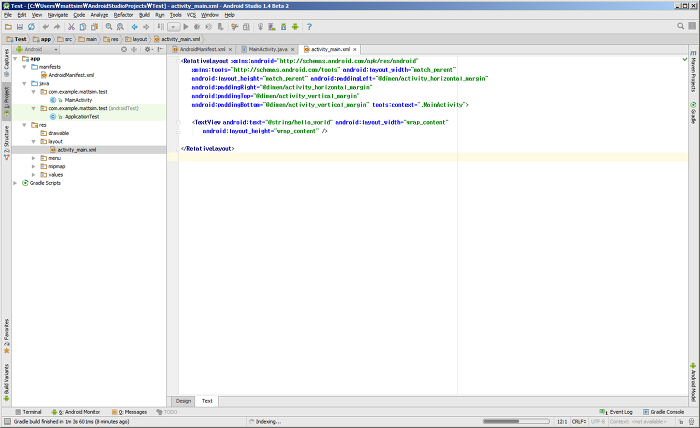Screen dimensions: 700x428
Task: Toggle the Maven Projects side panel
Action: coord(693,71)
